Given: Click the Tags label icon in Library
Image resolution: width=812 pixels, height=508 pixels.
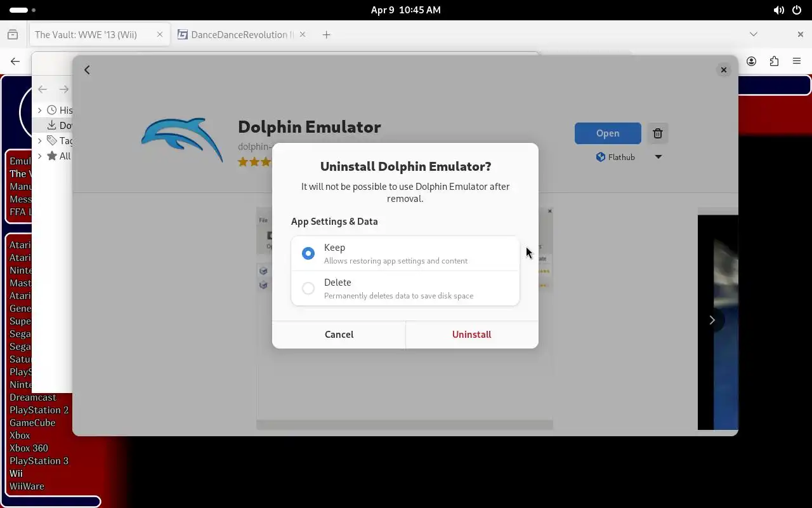Looking at the screenshot, I should (52, 141).
